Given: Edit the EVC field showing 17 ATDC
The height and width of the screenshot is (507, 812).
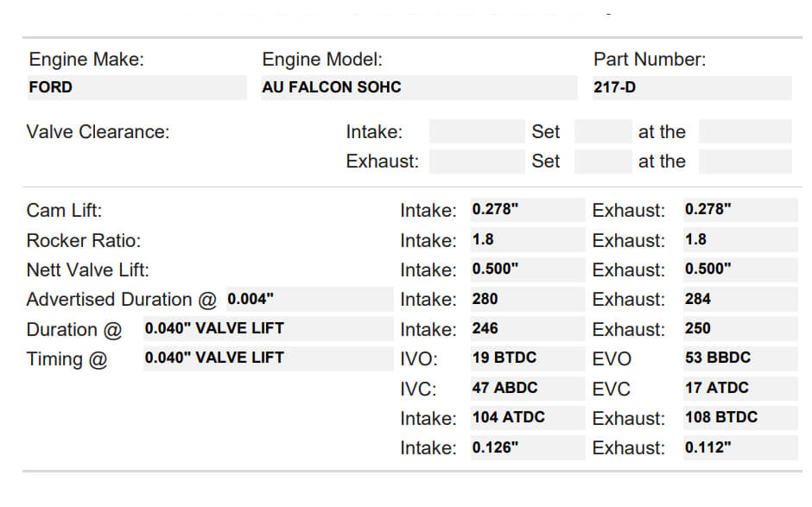Looking at the screenshot, I should click(739, 389).
